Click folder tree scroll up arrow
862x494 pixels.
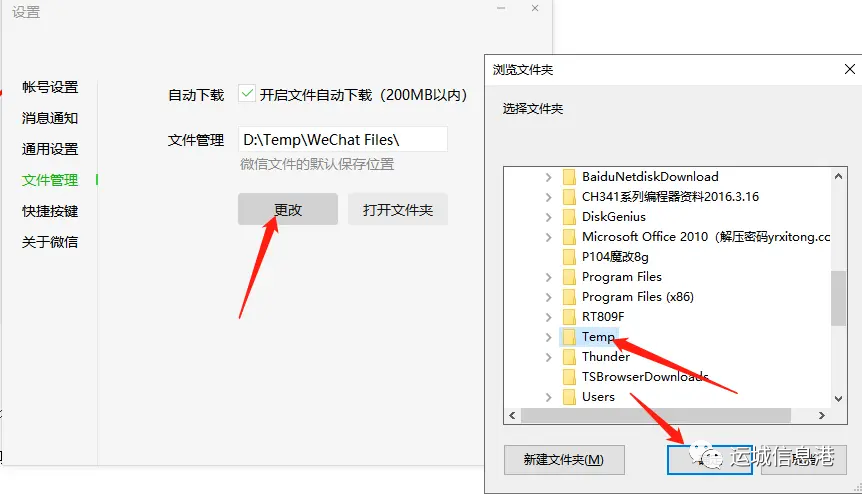(838, 176)
